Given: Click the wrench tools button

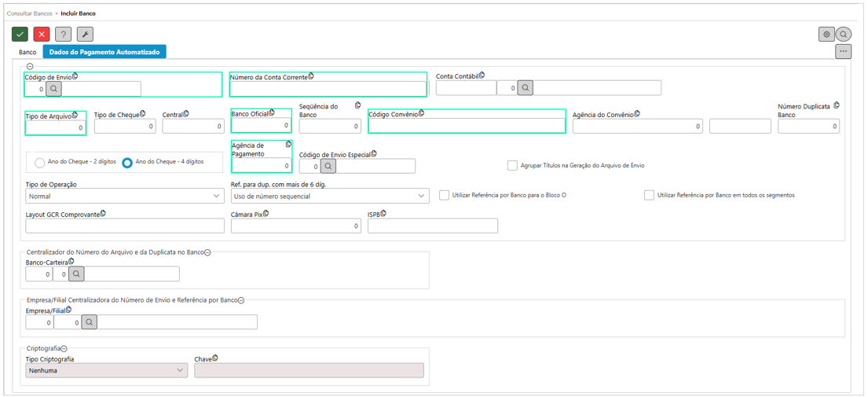Looking at the screenshot, I should [x=85, y=34].
